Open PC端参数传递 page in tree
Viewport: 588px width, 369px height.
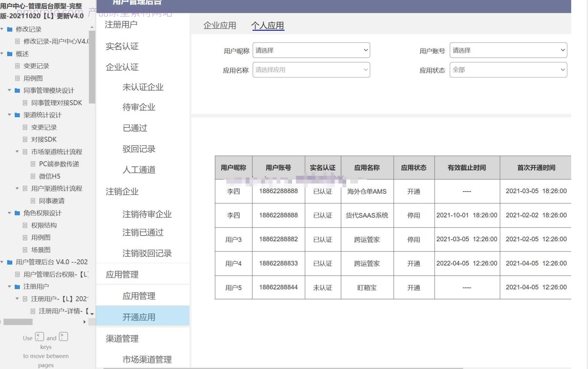tap(59, 164)
